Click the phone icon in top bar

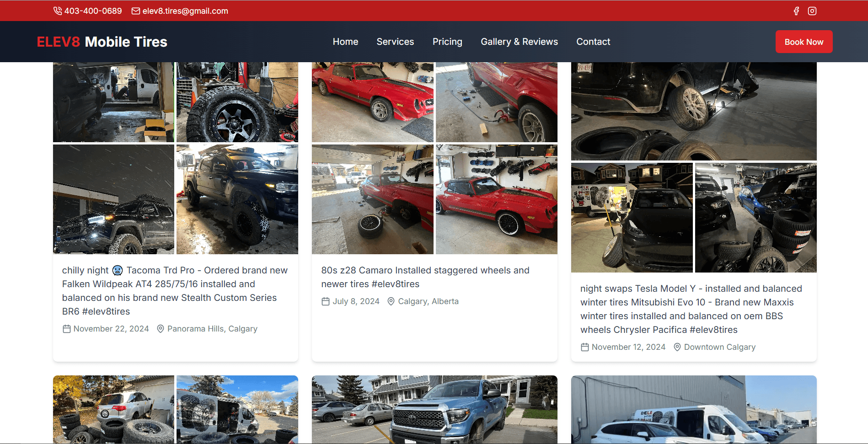pyautogui.click(x=58, y=11)
